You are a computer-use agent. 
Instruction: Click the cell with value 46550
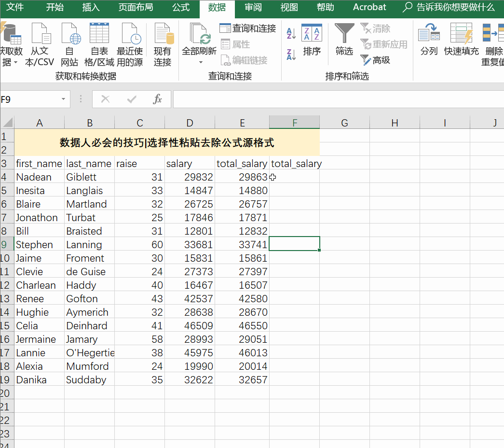pyautogui.click(x=242, y=325)
